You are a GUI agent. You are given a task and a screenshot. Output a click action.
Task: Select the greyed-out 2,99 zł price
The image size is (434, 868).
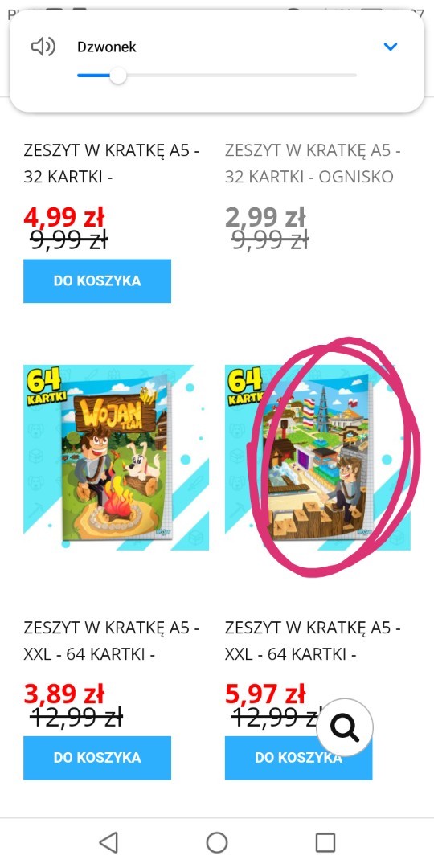265,217
